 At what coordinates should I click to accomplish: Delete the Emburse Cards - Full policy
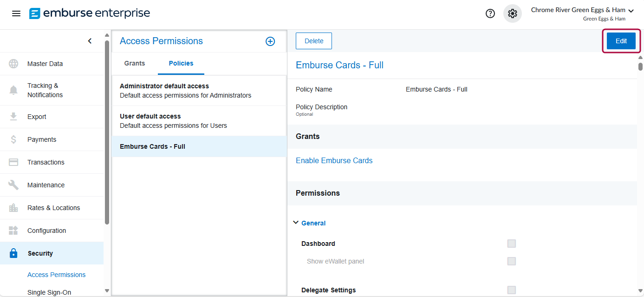pyautogui.click(x=313, y=40)
